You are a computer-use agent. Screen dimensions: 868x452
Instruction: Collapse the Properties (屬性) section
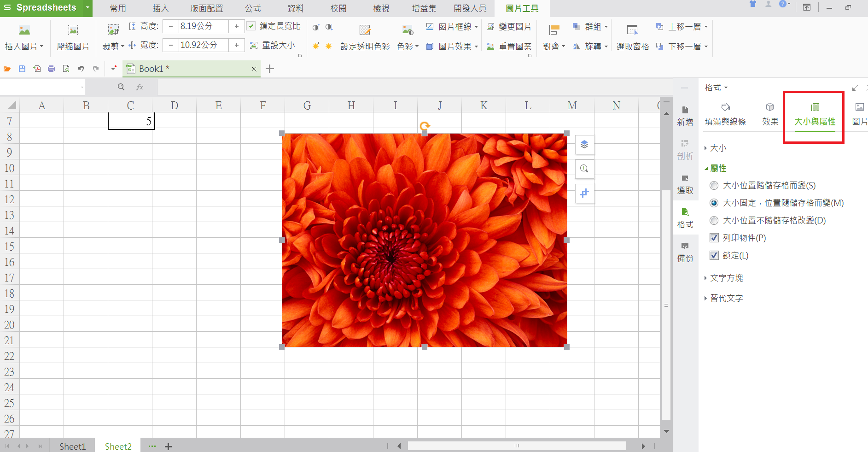[716, 168]
